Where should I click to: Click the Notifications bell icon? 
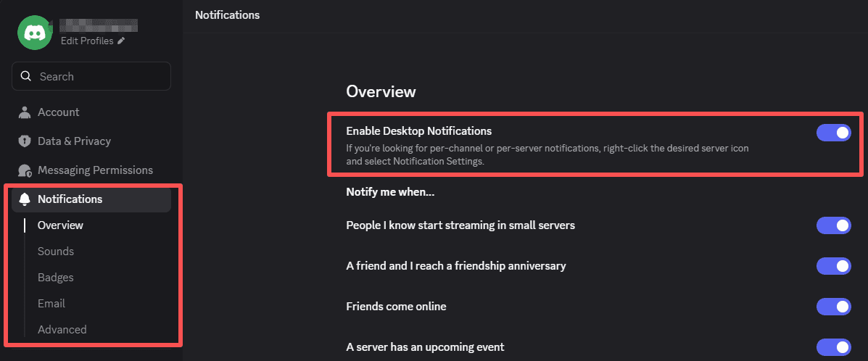pyautogui.click(x=25, y=199)
